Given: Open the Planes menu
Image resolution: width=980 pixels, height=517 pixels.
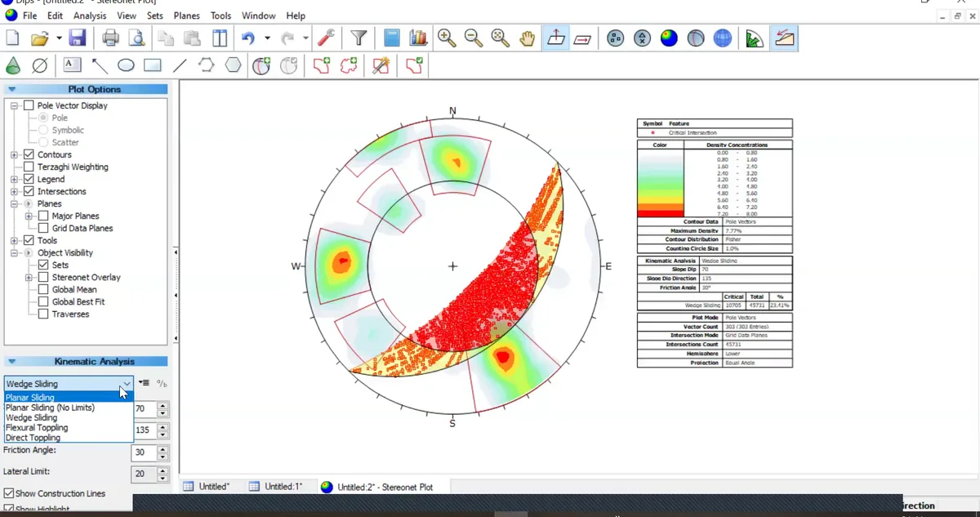Looking at the screenshot, I should pos(187,16).
